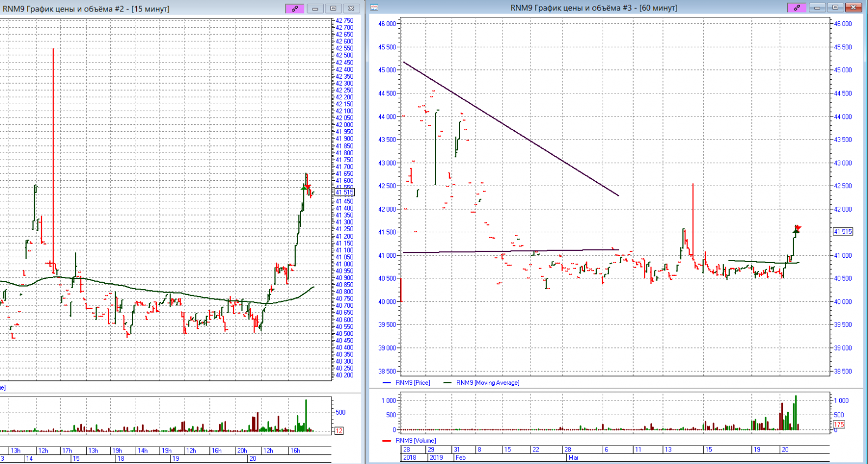868x464 pixels.
Task: Click the 175 volume value label
Action: click(839, 424)
